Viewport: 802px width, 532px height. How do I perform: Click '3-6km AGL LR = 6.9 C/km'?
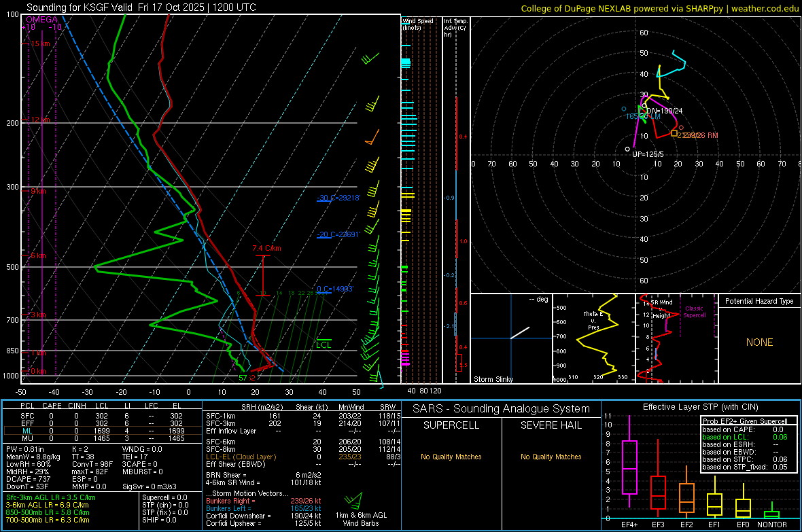click(x=47, y=505)
